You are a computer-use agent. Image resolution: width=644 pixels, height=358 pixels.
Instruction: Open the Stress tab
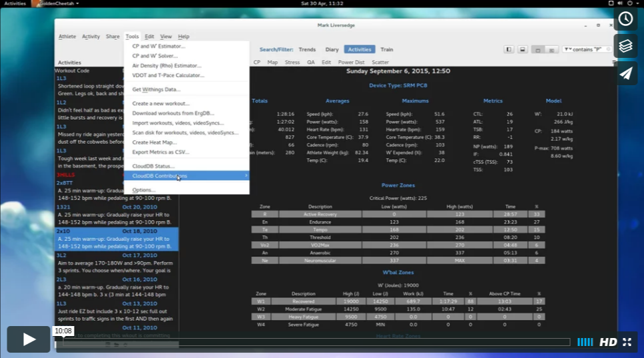292,63
